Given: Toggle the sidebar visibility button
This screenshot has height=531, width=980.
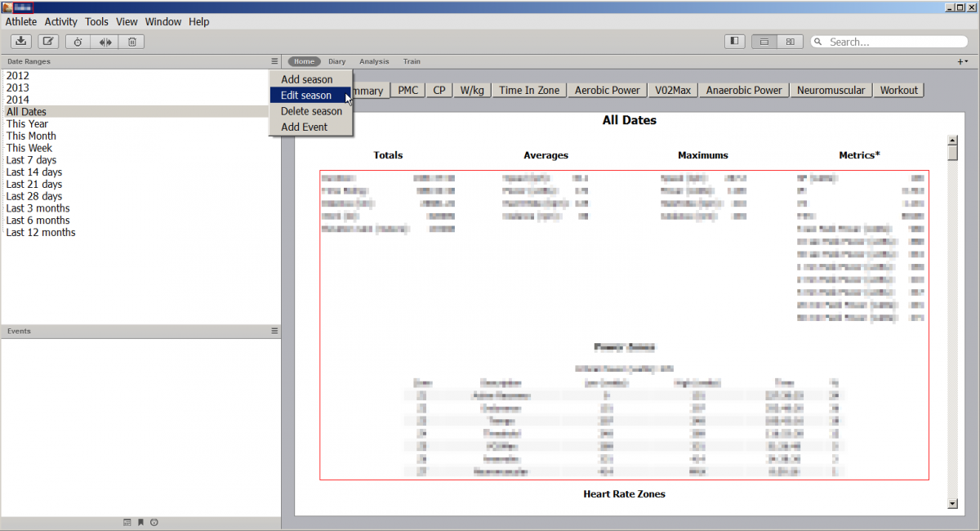Looking at the screenshot, I should pyautogui.click(x=734, y=42).
